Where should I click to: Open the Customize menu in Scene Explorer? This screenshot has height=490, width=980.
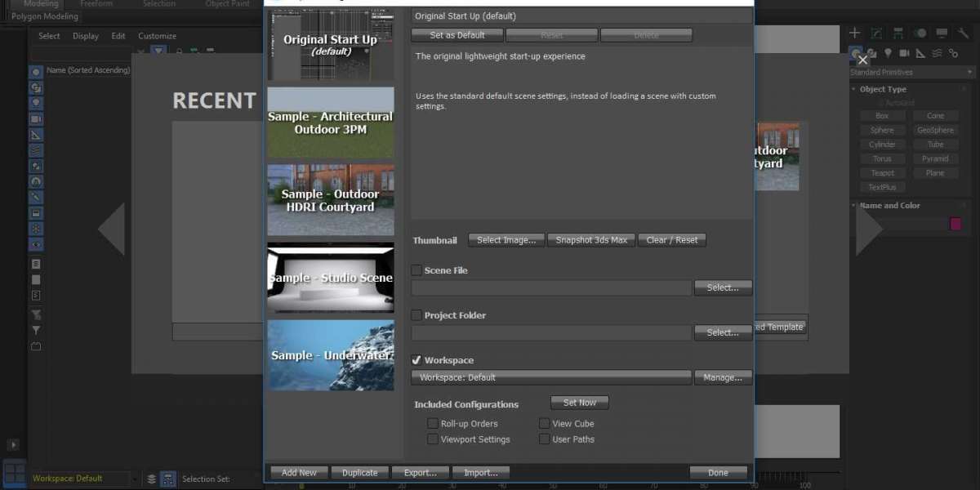coord(157,36)
